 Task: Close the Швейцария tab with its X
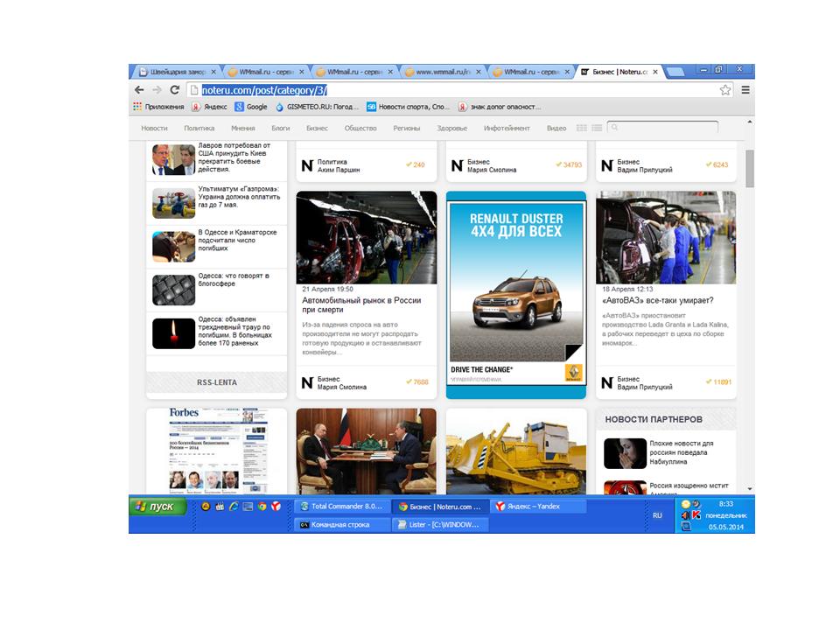(213, 72)
